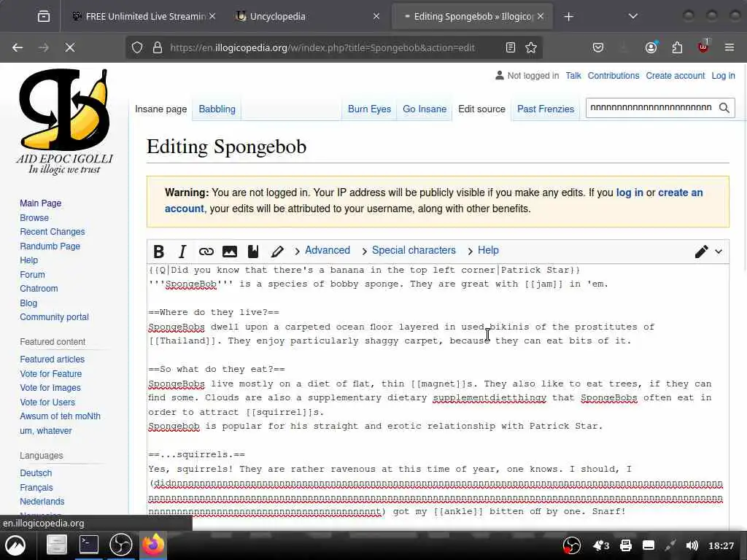Click create an account in warning
This screenshot has width=747, height=560.
(x=681, y=192)
